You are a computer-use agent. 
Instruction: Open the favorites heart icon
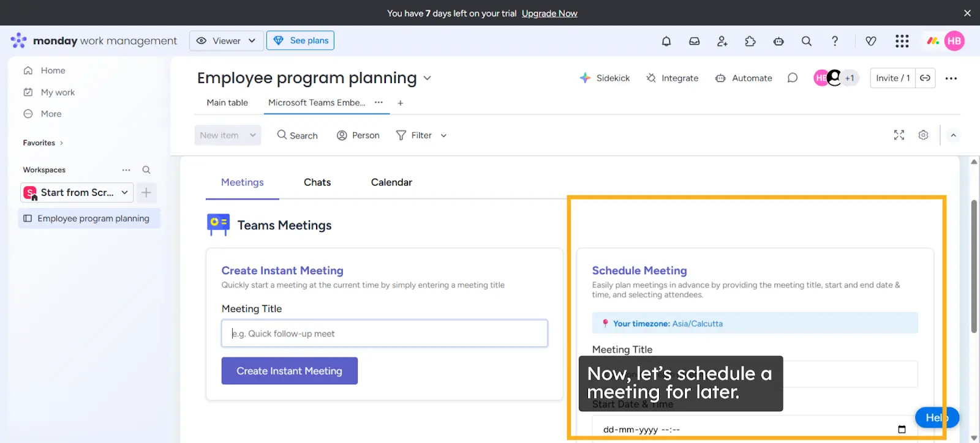[x=871, y=41]
